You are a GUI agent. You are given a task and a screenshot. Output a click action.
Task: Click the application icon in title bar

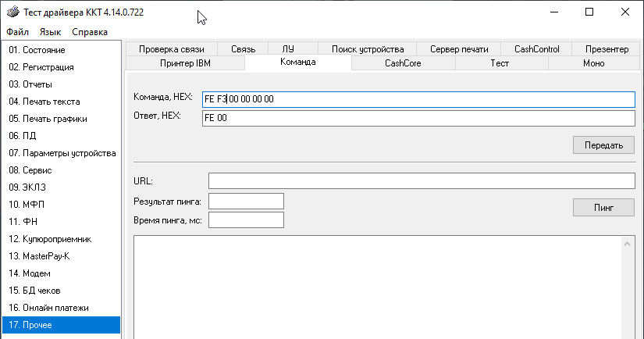[12, 12]
